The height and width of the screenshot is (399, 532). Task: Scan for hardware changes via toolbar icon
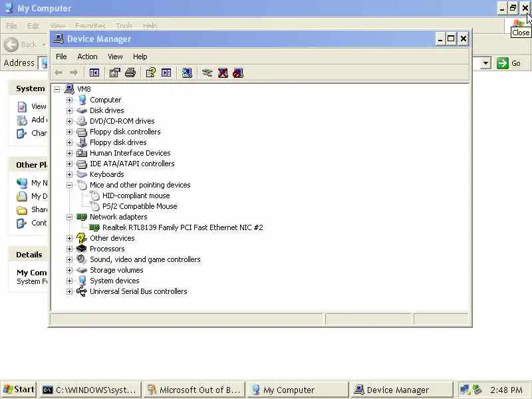click(187, 72)
